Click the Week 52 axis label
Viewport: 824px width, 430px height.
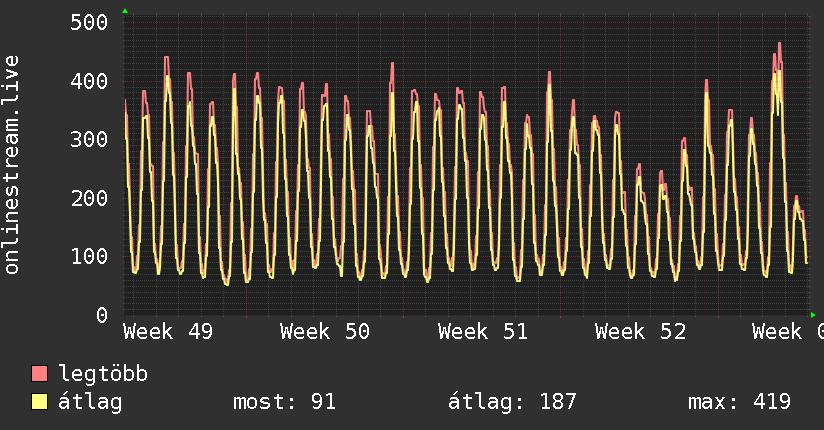(x=640, y=331)
